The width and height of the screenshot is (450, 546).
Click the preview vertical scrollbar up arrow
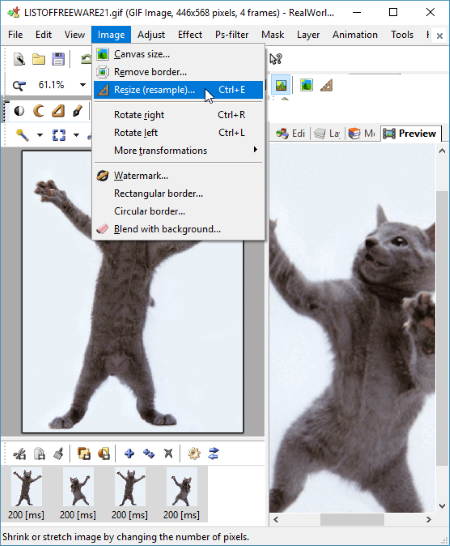pos(442,151)
